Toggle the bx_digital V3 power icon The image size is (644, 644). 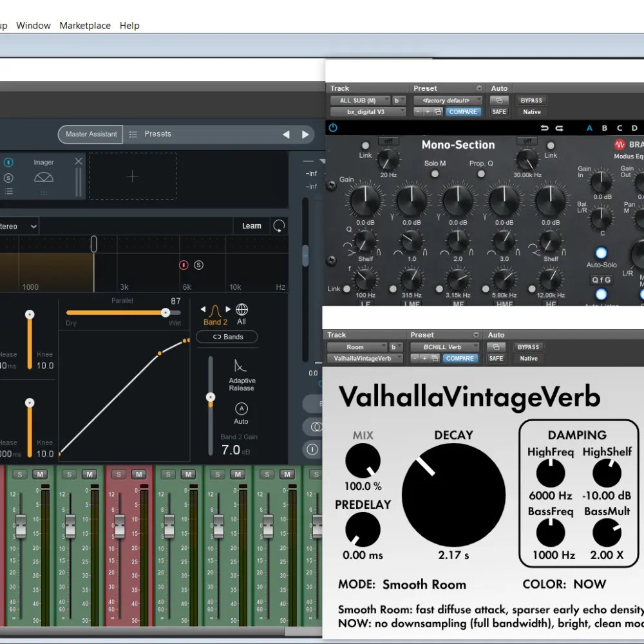point(333,128)
